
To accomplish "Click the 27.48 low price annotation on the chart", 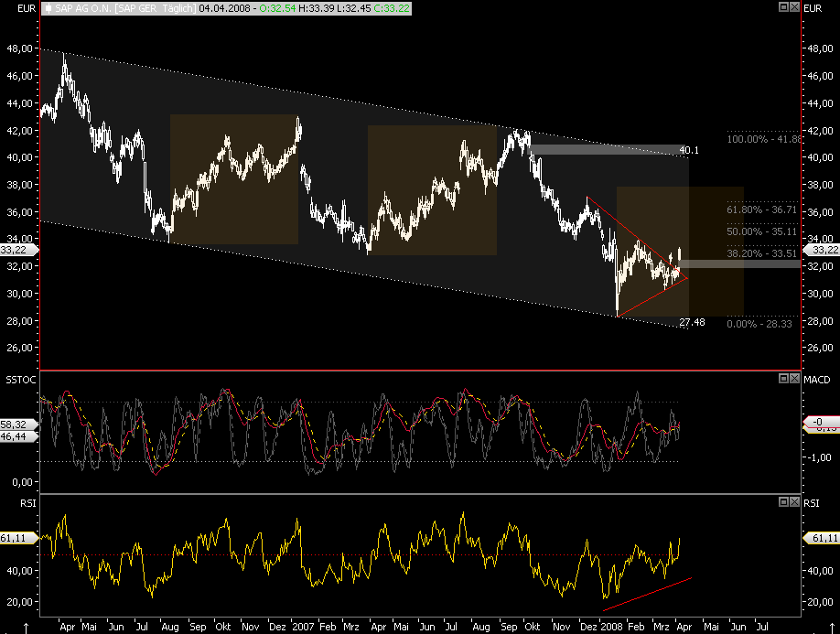I will point(693,321).
